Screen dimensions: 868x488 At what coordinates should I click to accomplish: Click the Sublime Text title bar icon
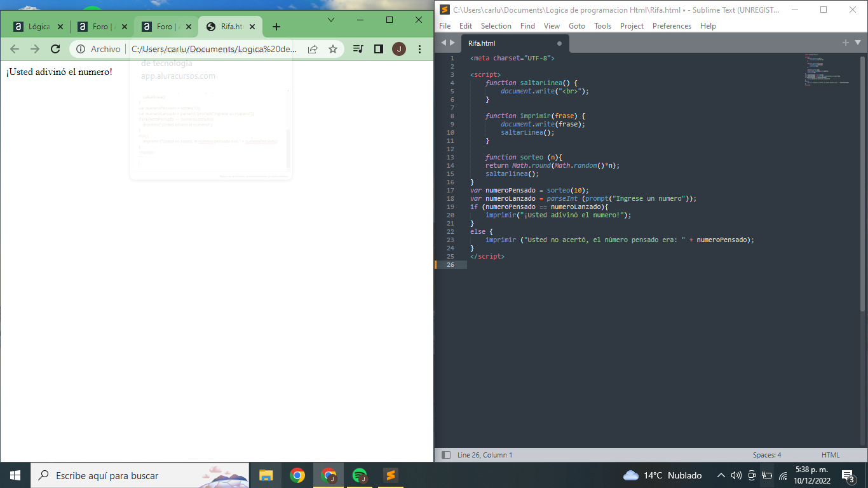click(445, 10)
